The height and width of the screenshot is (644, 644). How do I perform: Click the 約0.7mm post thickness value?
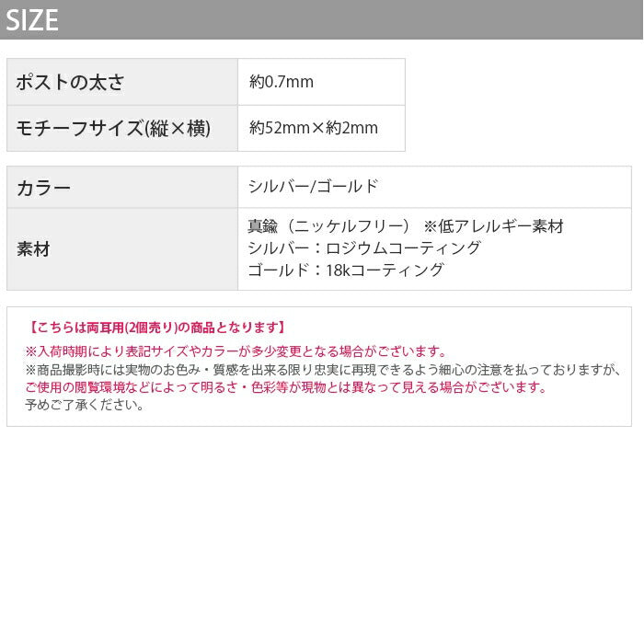pos(282,82)
